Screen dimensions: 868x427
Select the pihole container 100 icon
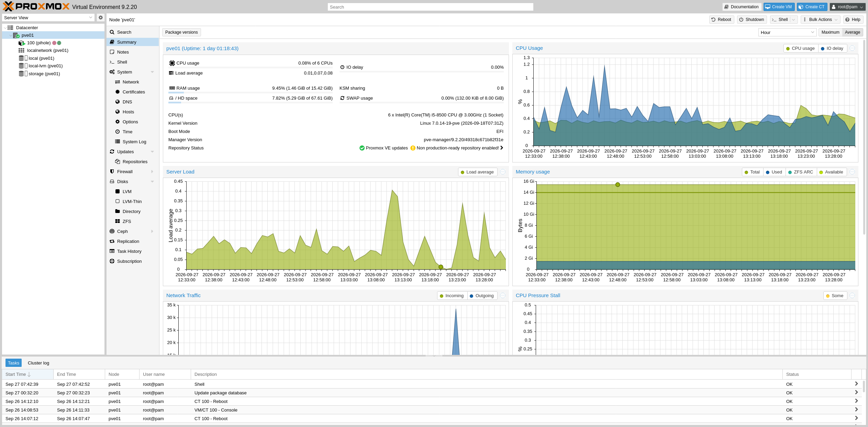pyautogui.click(x=22, y=43)
